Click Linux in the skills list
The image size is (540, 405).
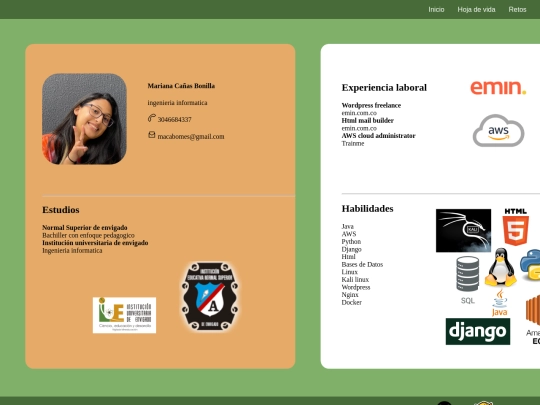tap(350, 272)
